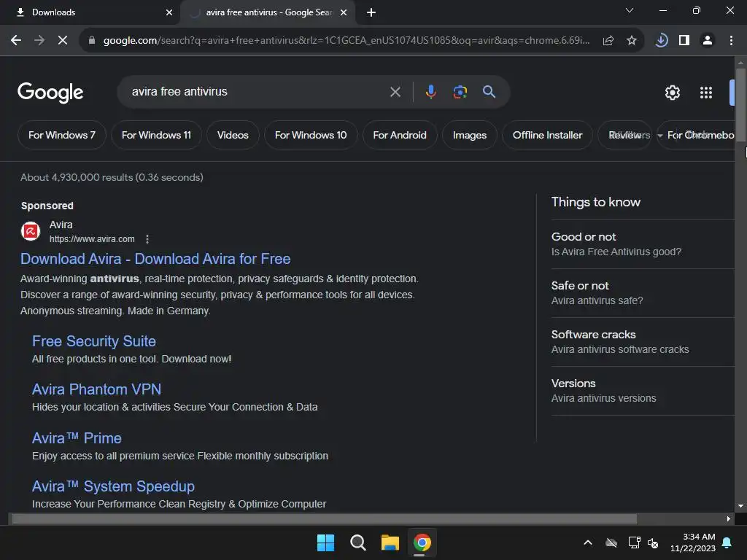Open Chrome profile icon
Screen dimensions: 747x560
pos(708,41)
